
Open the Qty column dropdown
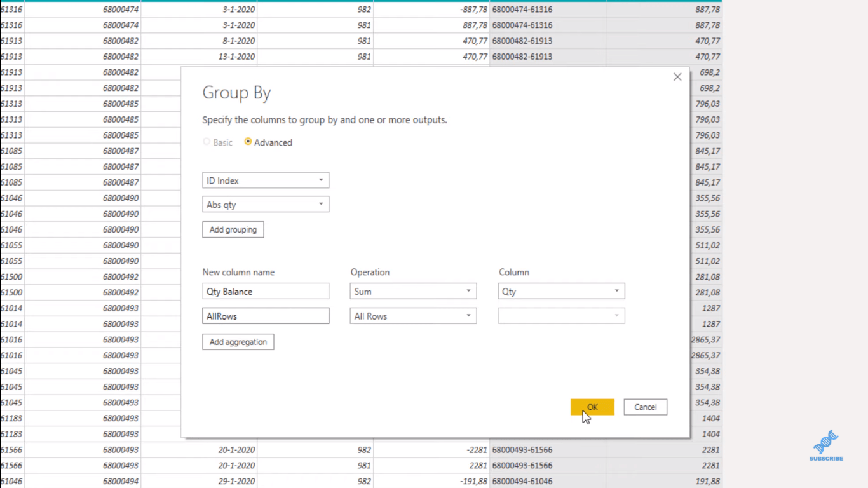click(562, 292)
